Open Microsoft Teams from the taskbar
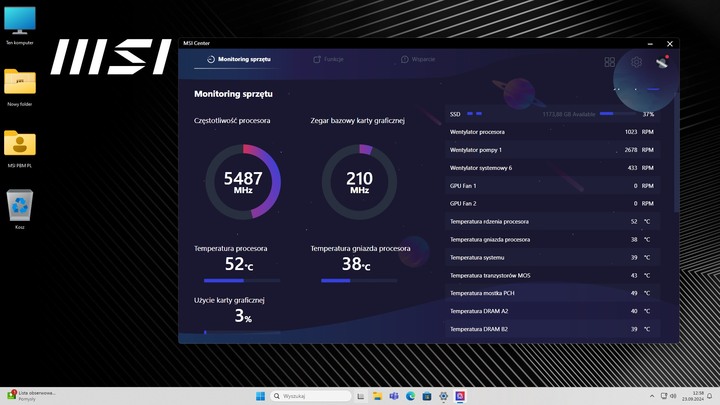Screen dimensions: 720x405 click(394, 396)
